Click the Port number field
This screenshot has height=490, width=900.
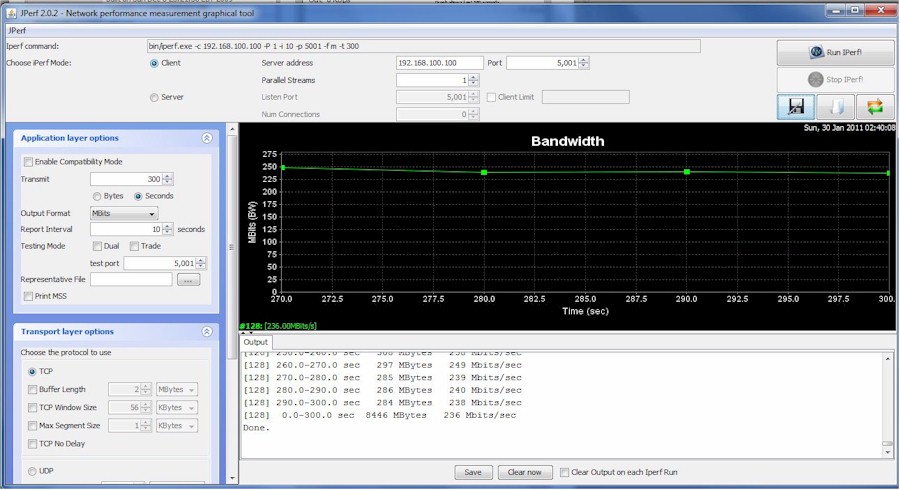[542, 63]
